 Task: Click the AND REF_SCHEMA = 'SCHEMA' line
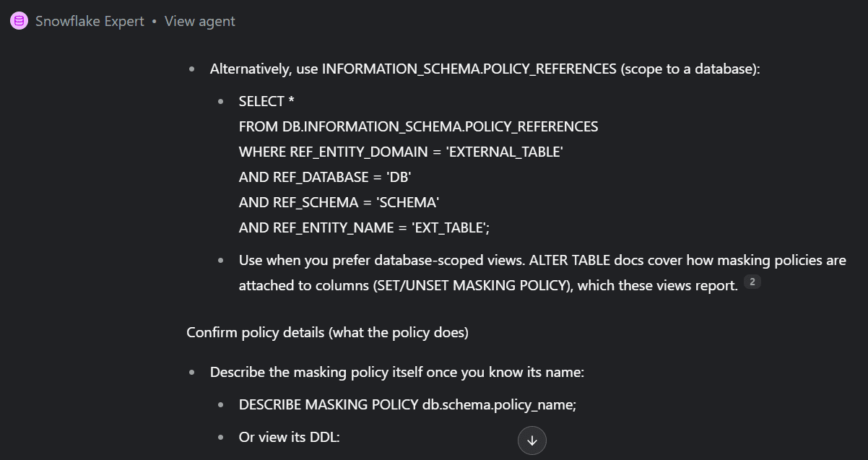coord(339,202)
